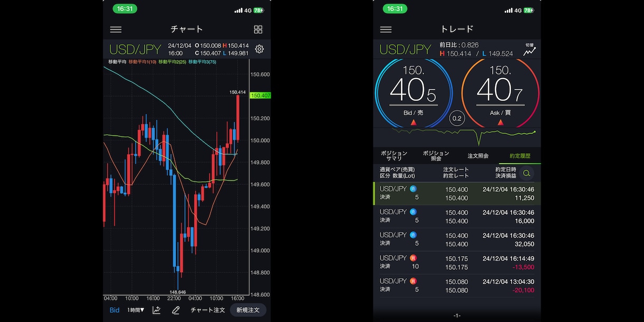Tap the red 買 badge in the -20,100 row
Image resolution: width=644 pixels, height=322 pixels.
point(413,281)
